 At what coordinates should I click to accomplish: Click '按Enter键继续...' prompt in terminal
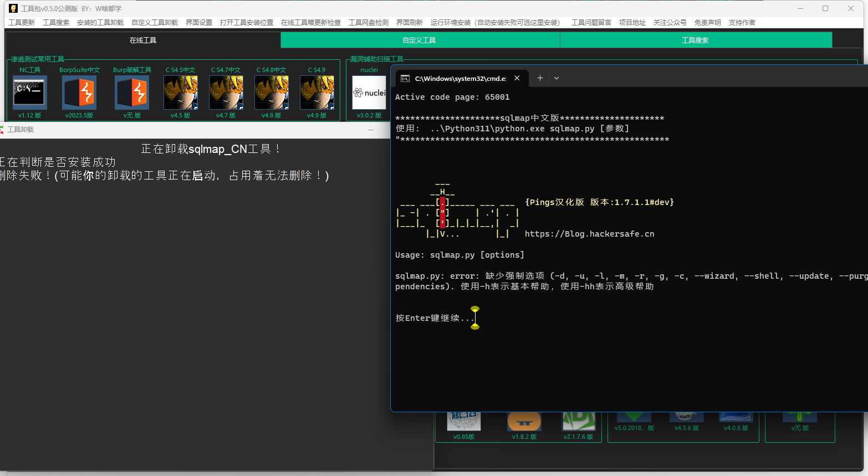click(x=435, y=318)
